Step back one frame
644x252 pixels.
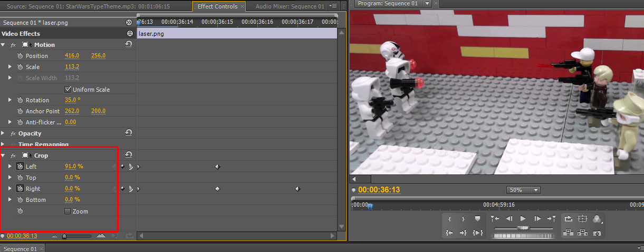[x=509, y=218]
